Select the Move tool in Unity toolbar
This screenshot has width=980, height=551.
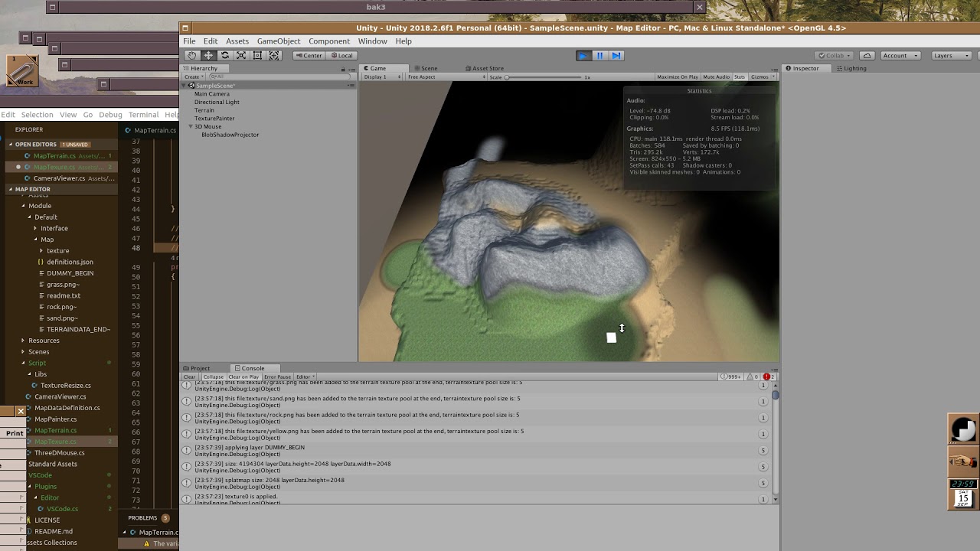[x=208, y=55]
